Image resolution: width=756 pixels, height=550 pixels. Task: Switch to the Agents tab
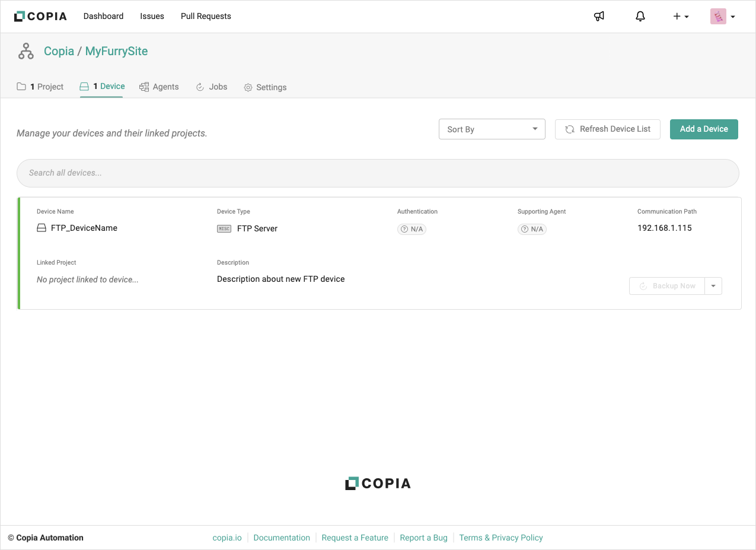159,87
